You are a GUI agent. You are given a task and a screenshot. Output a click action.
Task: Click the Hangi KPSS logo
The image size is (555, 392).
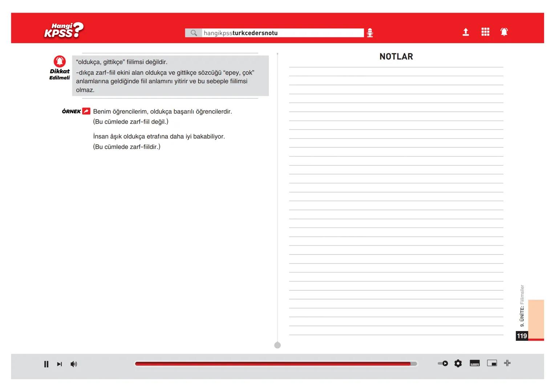click(64, 30)
